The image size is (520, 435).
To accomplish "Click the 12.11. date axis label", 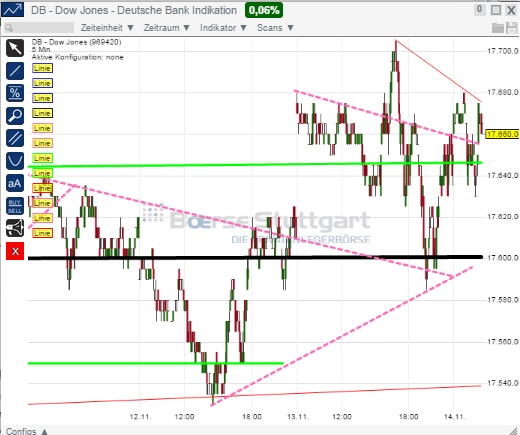I will click(x=140, y=417).
